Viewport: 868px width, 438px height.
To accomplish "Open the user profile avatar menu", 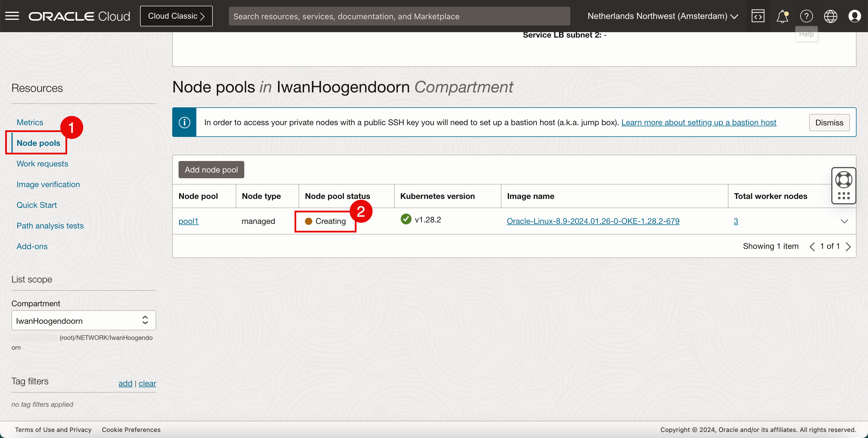I will coord(855,16).
